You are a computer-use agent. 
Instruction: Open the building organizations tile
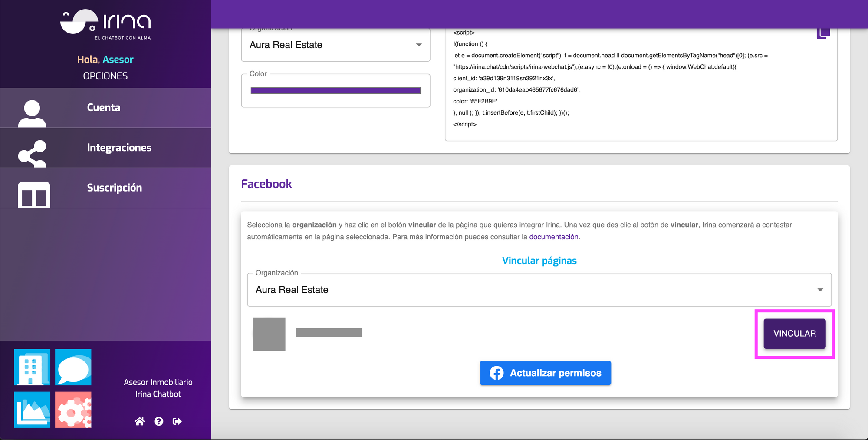[32, 367]
